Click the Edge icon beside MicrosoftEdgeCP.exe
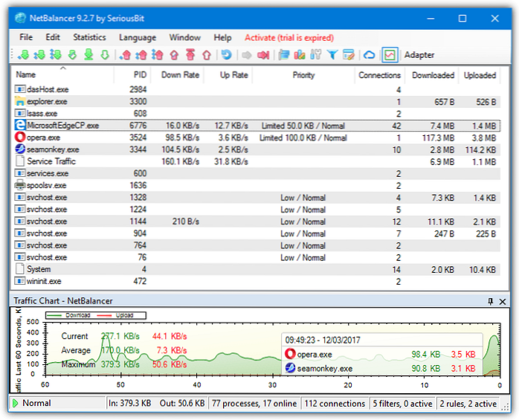The height and width of the screenshot is (420, 519). (20, 126)
